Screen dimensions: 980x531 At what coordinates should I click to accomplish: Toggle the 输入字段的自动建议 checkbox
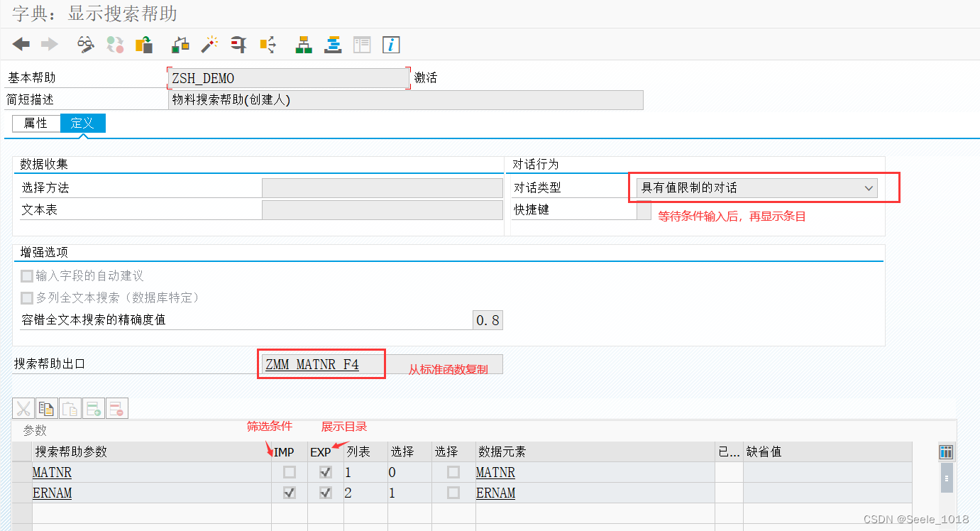tap(26, 277)
